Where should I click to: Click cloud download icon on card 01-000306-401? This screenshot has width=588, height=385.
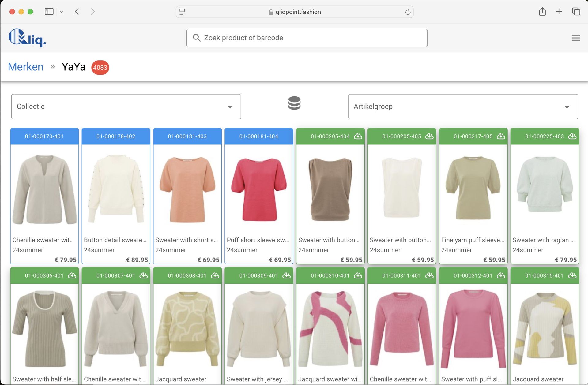pos(72,275)
